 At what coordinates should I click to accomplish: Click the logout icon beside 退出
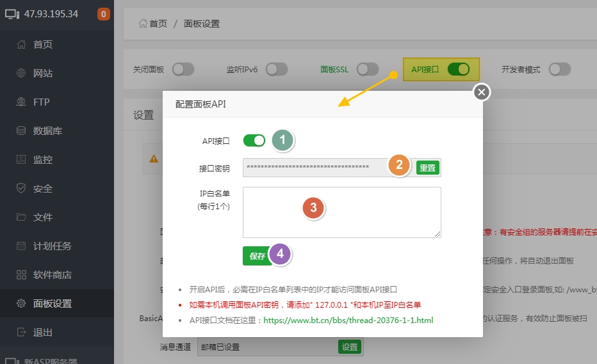tap(21, 333)
